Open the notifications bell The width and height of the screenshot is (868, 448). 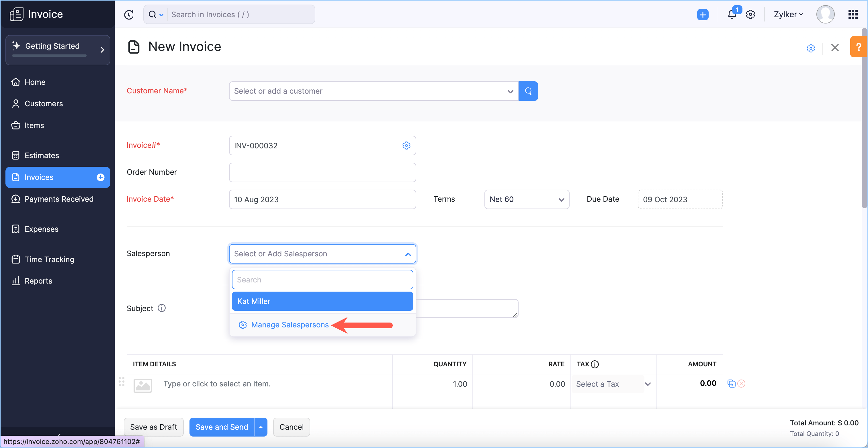click(x=732, y=15)
